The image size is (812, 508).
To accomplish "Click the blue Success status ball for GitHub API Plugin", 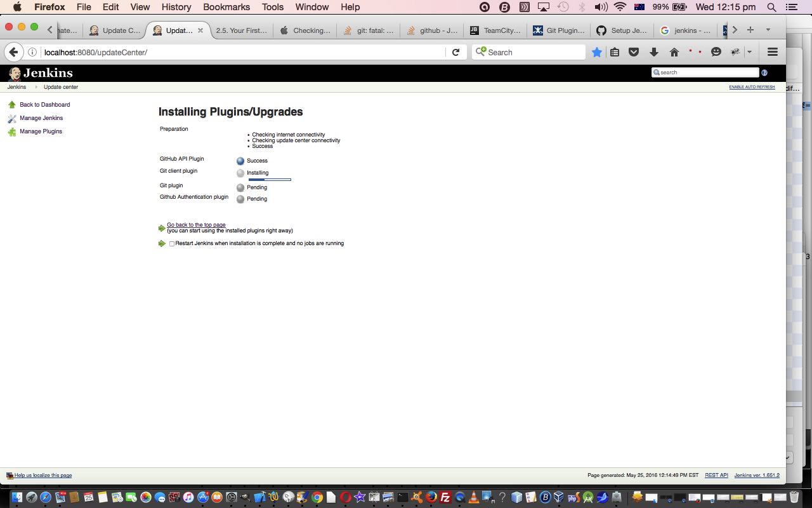I will 240,161.
